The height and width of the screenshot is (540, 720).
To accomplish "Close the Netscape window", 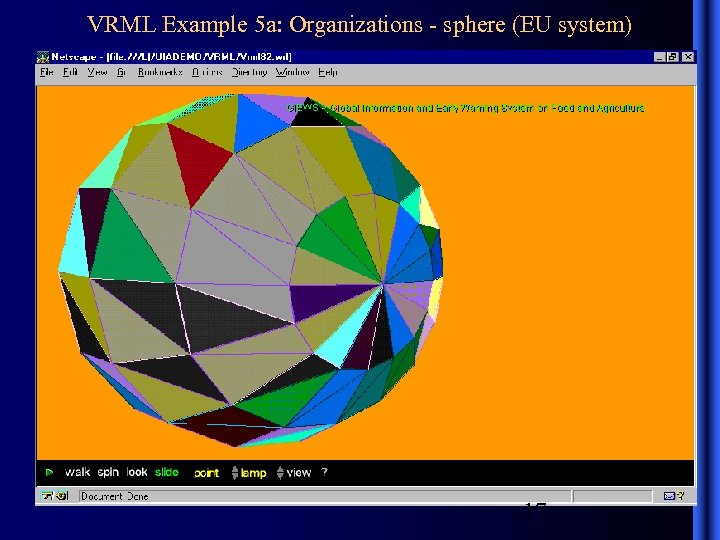I will [x=688, y=57].
